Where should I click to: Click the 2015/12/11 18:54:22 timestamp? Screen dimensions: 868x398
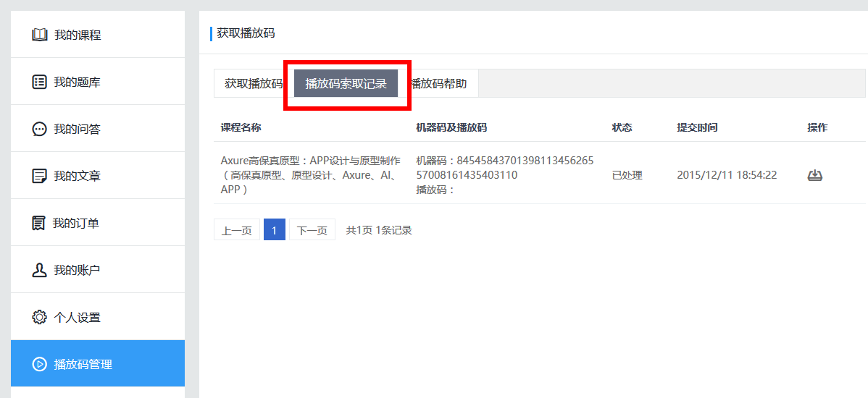tap(727, 175)
